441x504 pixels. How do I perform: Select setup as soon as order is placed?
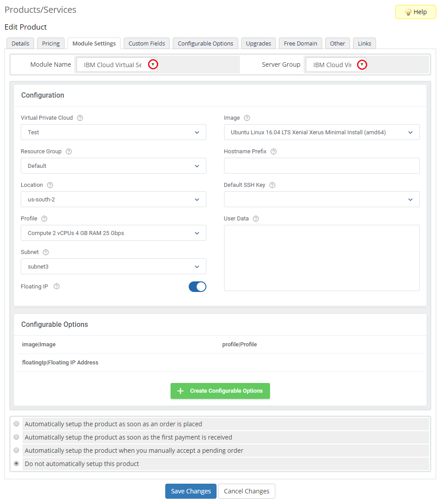16,424
